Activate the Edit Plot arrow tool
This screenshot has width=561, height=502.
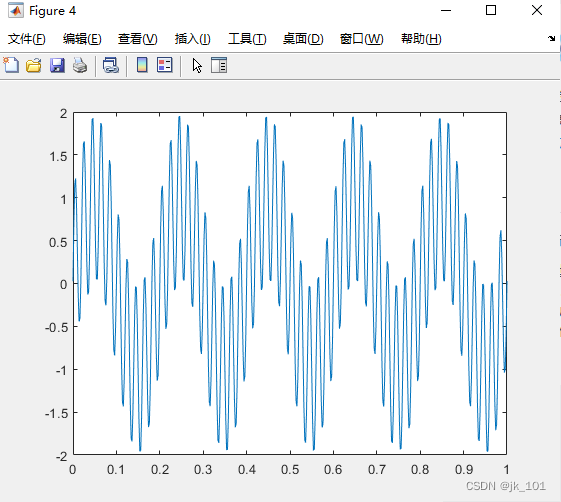point(197,66)
